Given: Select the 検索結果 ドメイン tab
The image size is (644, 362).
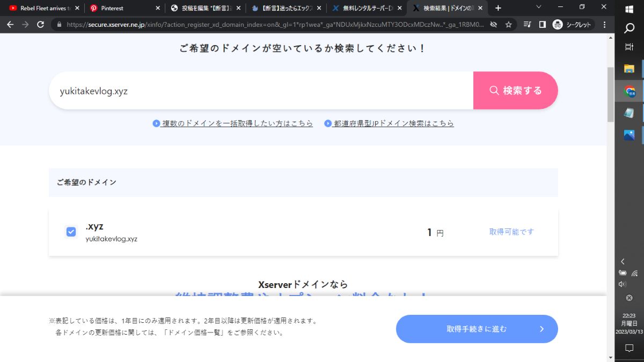Looking at the screenshot, I should click(447, 8).
